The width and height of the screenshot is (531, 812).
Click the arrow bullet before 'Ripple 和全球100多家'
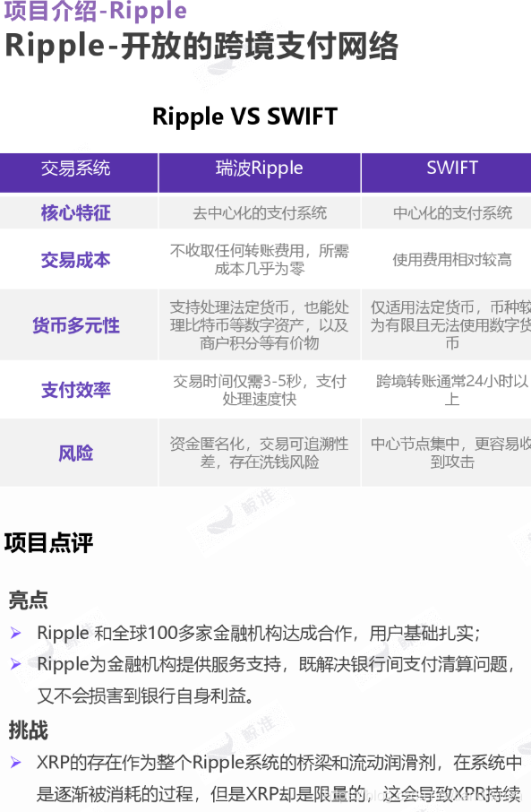16,633
